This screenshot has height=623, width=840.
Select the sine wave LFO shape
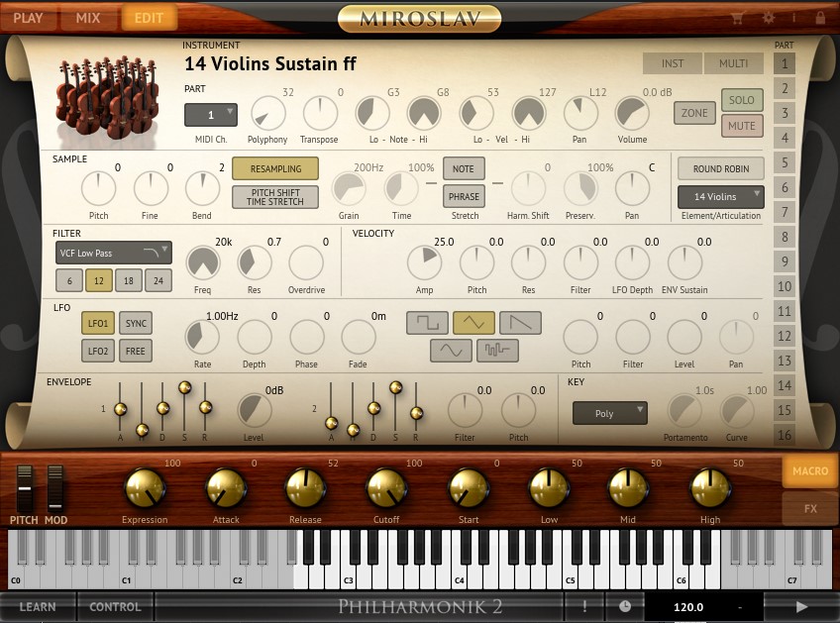[x=451, y=351]
